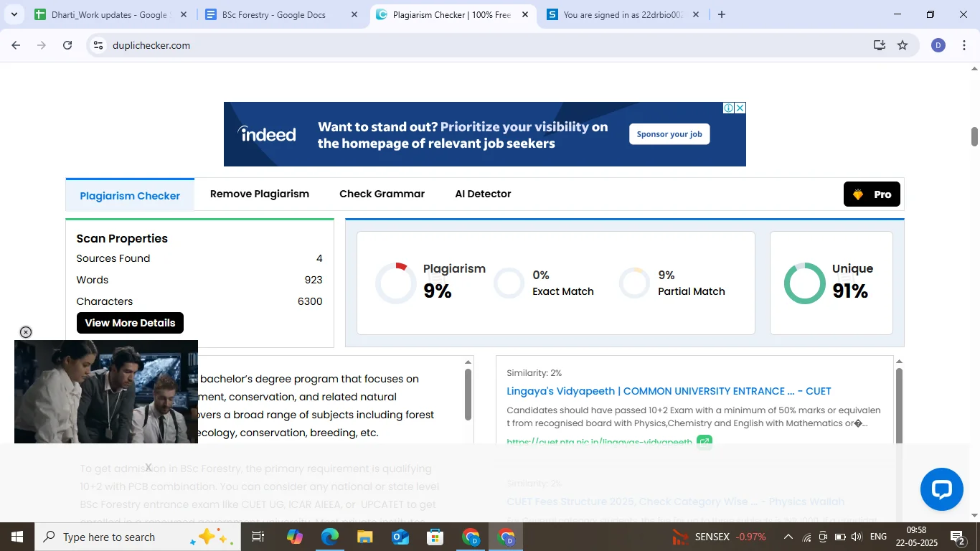
Task: Switch to 'You are signed in as' tab
Action: [x=621, y=14]
